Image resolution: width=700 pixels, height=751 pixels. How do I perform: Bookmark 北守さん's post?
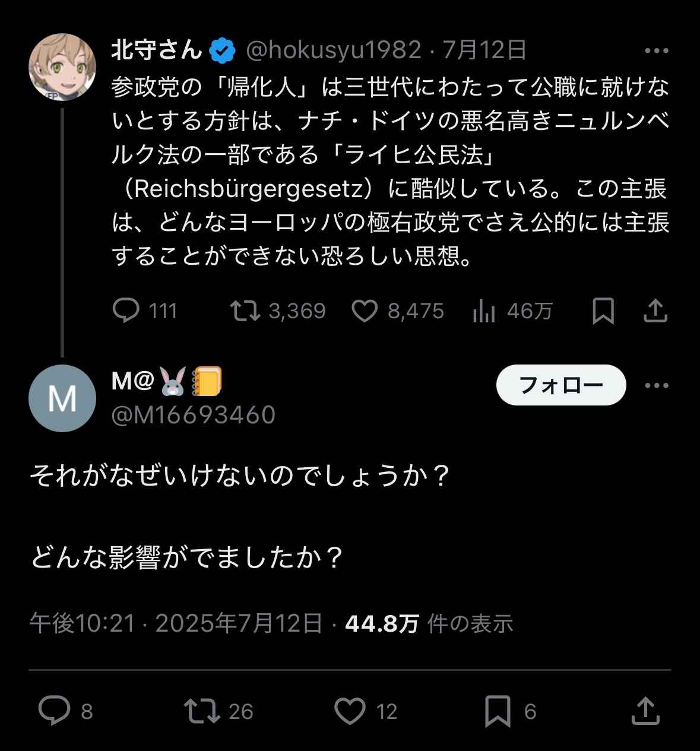[603, 310]
